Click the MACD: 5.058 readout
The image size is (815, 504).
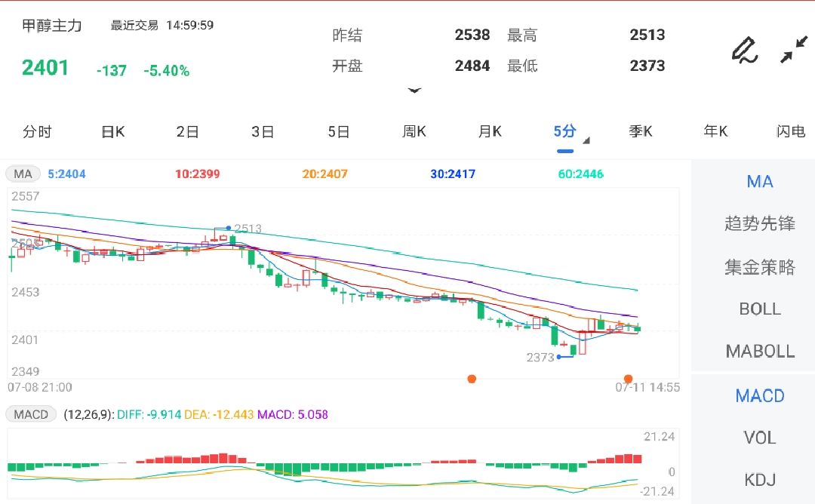click(293, 415)
